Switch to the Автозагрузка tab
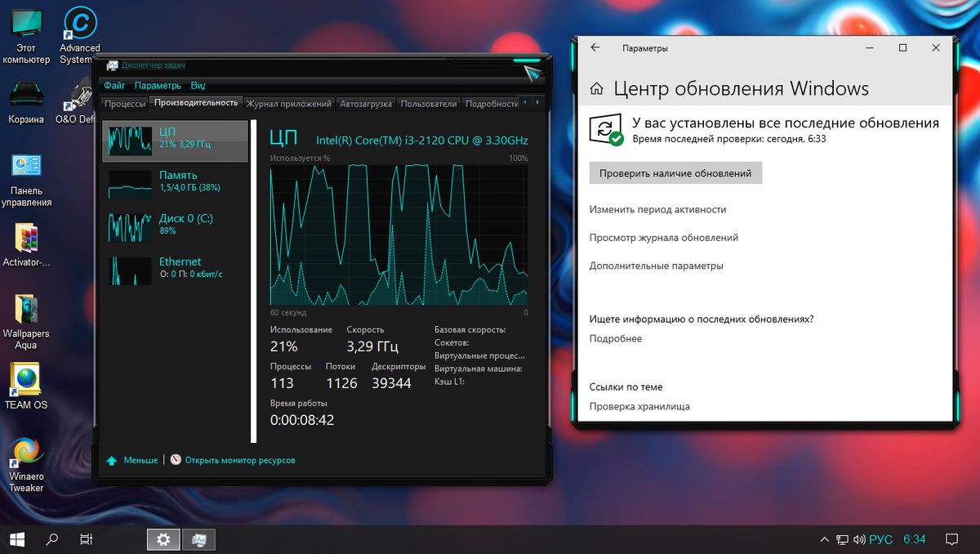 point(366,104)
